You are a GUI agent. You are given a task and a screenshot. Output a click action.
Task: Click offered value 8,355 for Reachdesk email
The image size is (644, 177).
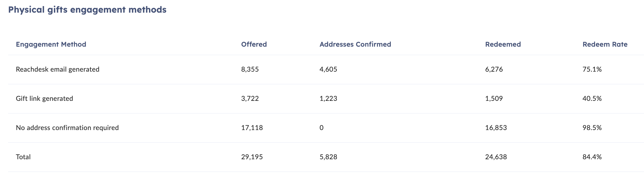[250, 69]
